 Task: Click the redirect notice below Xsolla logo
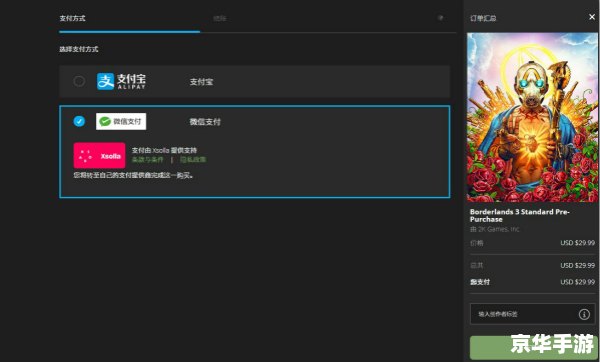click(134, 175)
